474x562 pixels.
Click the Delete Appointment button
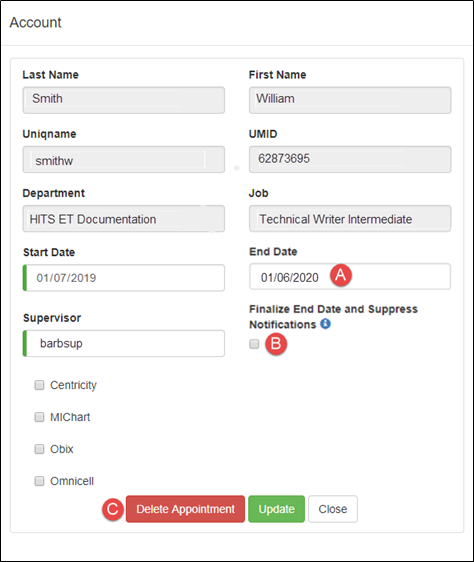[x=185, y=509]
